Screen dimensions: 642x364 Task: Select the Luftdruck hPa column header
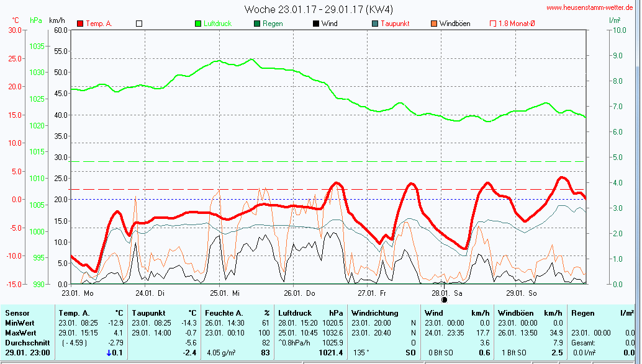click(310, 313)
